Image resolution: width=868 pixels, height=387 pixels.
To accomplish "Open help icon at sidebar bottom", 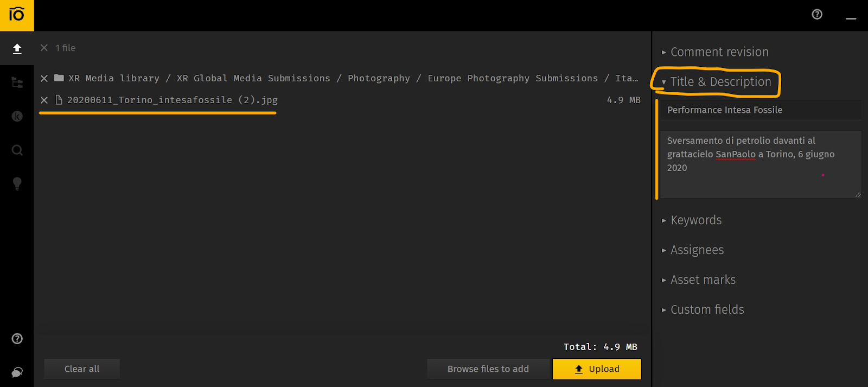I will (x=17, y=339).
